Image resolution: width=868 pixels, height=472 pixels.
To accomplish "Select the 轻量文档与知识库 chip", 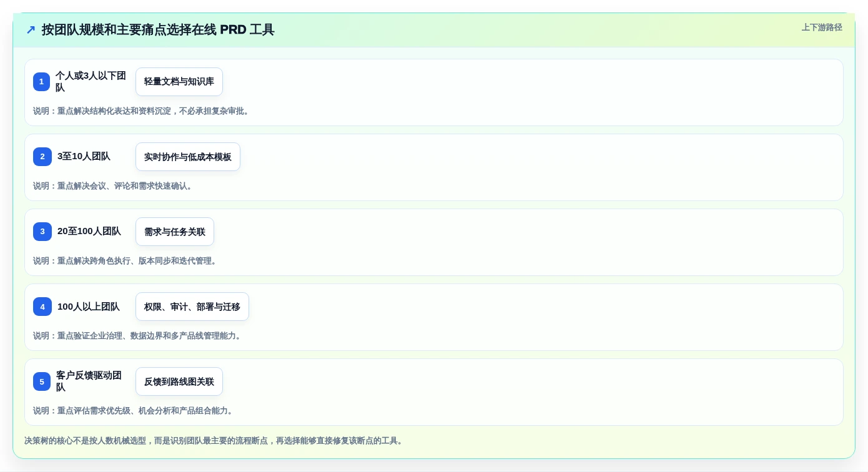I will (179, 82).
